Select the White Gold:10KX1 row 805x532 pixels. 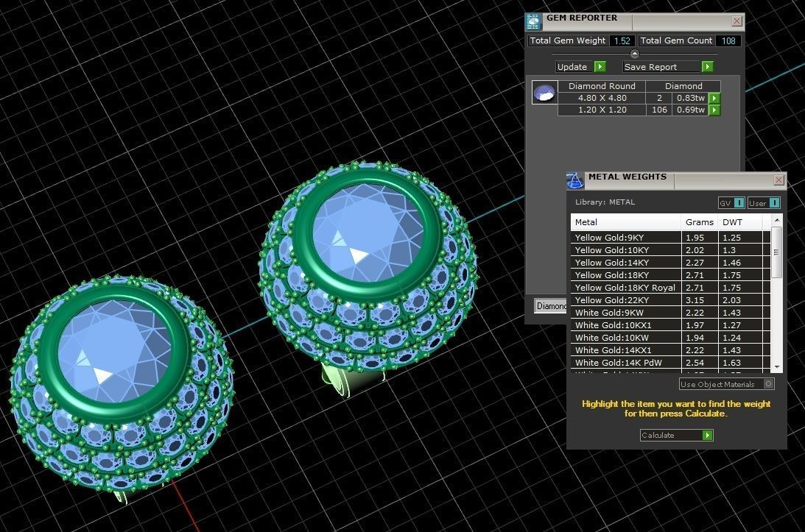[x=670, y=325]
